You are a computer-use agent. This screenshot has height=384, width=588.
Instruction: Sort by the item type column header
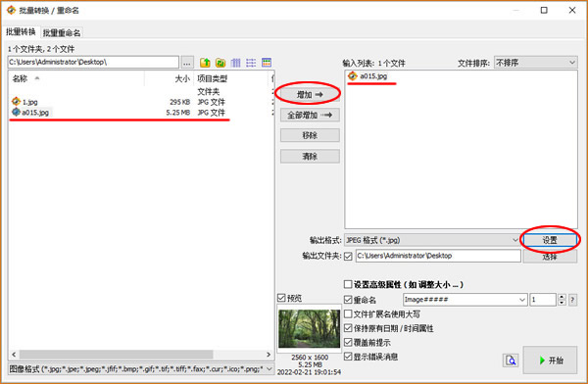click(x=231, y=78)
